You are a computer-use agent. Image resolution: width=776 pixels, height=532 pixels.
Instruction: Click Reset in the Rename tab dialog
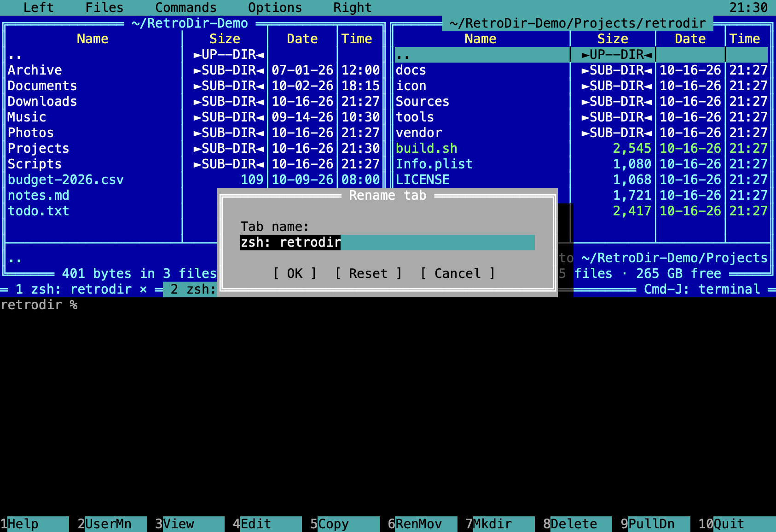pyautogui.click(x=368, y=274)
